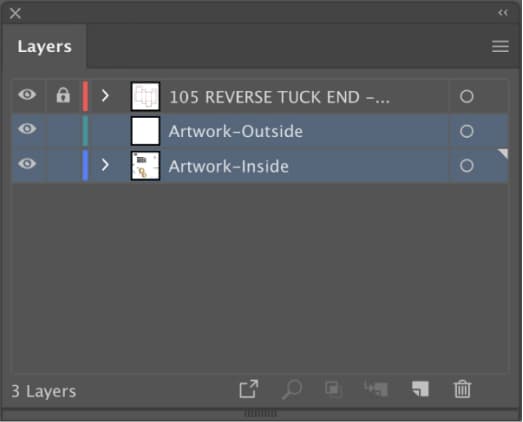Unlock the 105 Reverse Tuck End layer

(x=63, y=95)
